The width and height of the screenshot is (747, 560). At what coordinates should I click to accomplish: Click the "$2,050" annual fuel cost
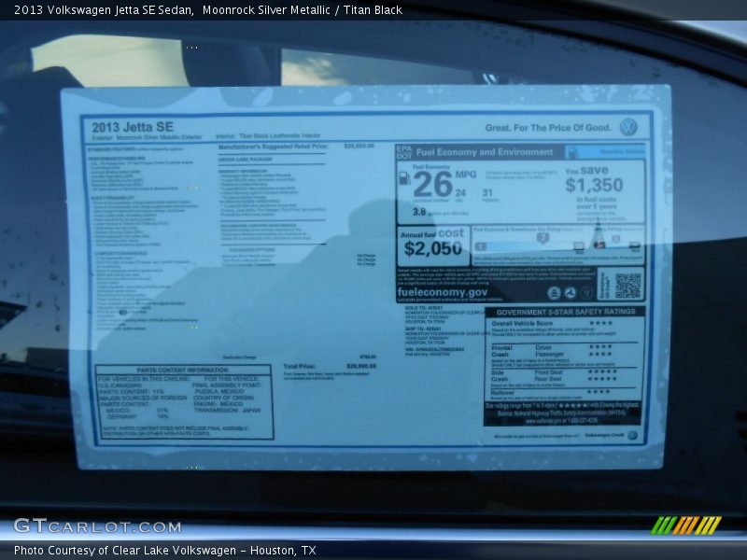(433, 248)
